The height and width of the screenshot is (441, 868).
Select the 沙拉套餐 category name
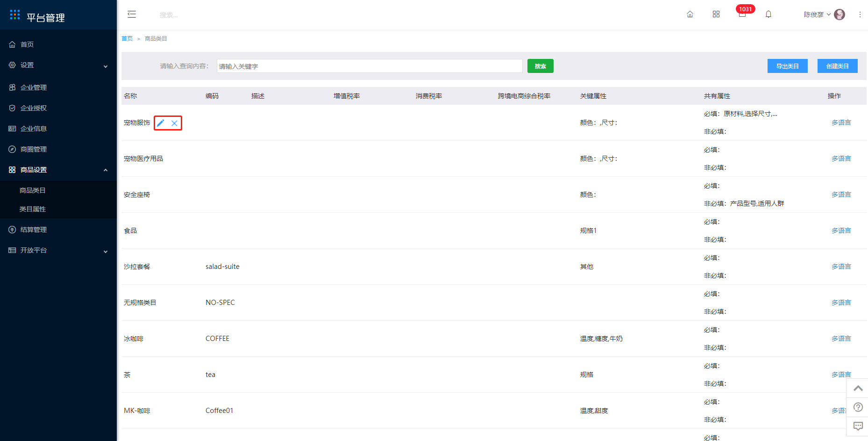[137, 267]
